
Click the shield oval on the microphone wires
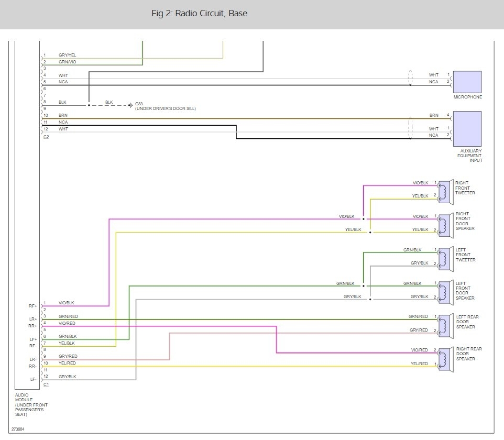pos(410,79)
